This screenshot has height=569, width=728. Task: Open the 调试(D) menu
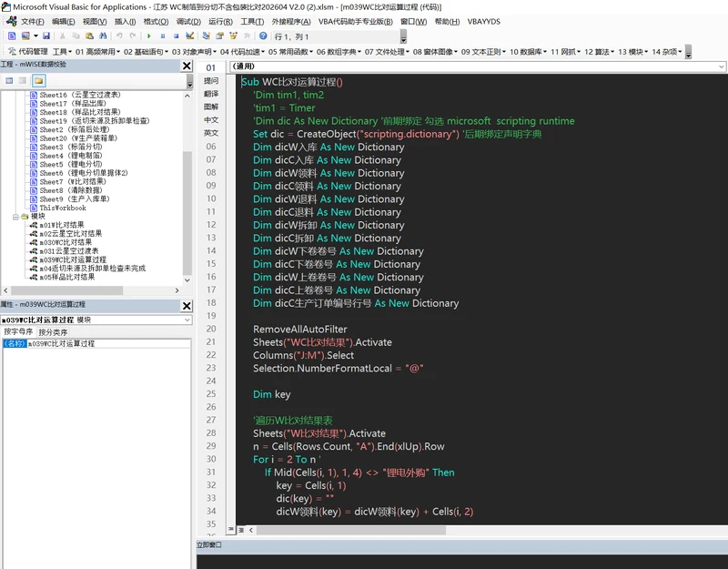point(188,21)
